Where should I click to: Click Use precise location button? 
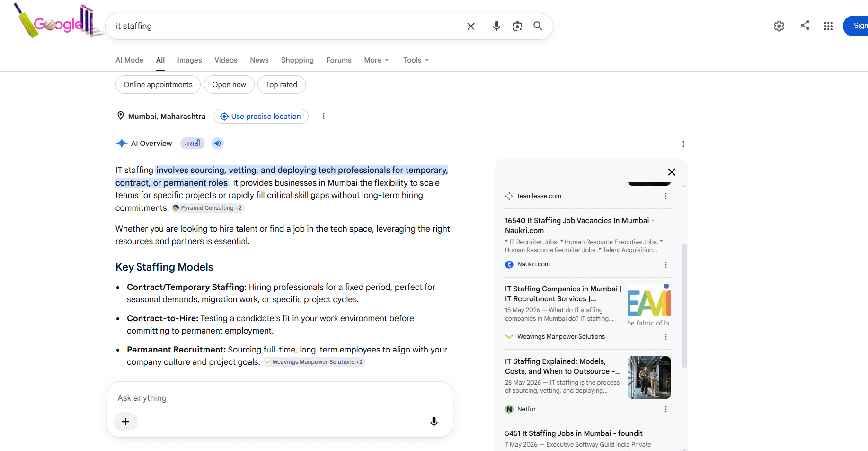click(261, 117)
